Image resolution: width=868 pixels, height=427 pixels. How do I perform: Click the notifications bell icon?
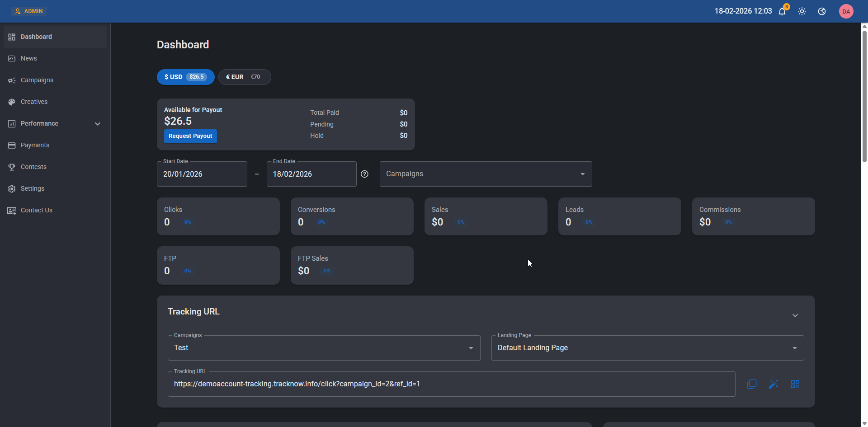point(782,12)
